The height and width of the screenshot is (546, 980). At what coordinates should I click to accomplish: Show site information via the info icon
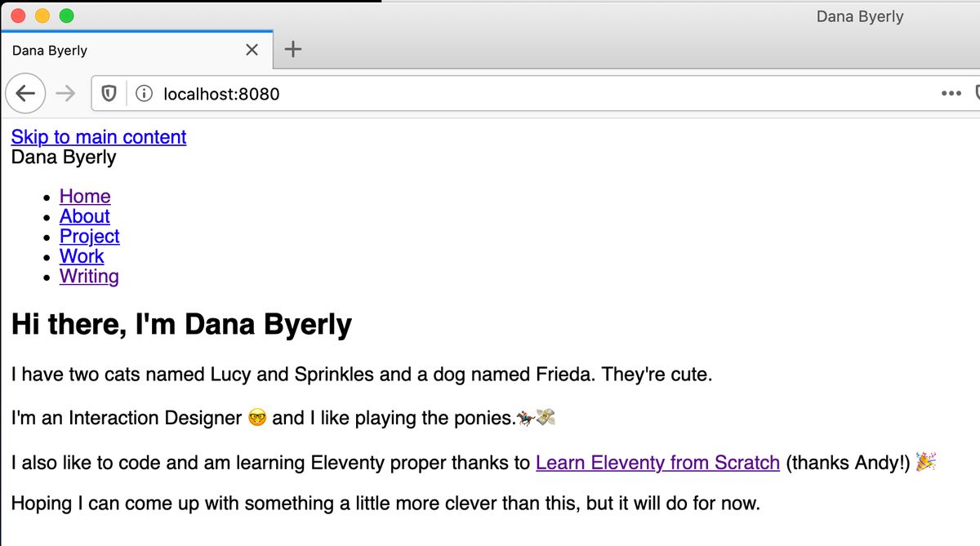[144, 94]
